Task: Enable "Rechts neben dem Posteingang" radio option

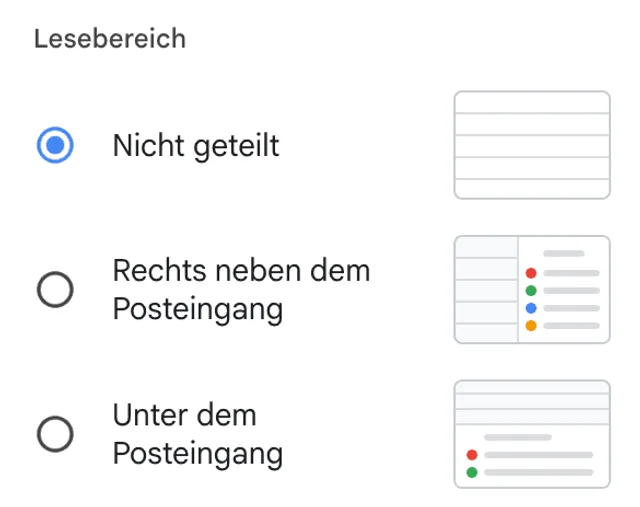Action: click(55, 290)
